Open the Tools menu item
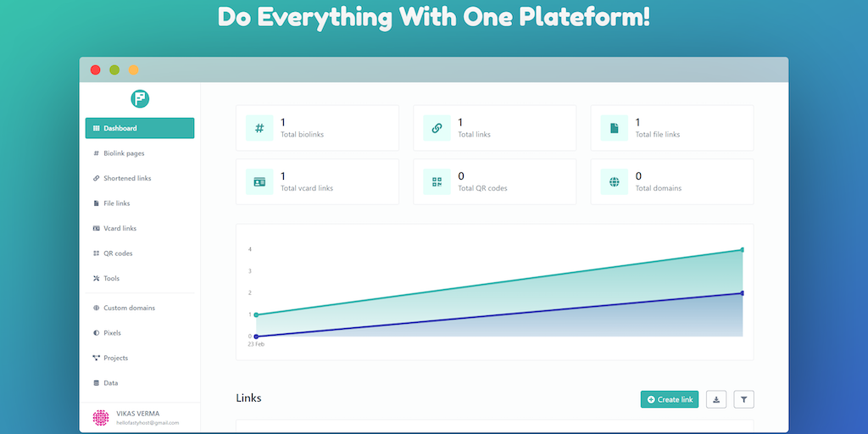This screenshot has height=434, width=868. click(111, 278)
